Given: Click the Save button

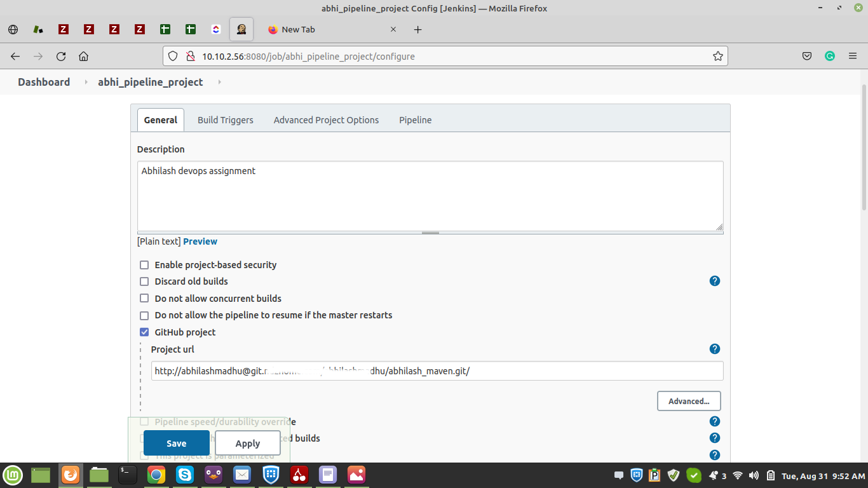Looking at the screenshot, I should 177,443.
